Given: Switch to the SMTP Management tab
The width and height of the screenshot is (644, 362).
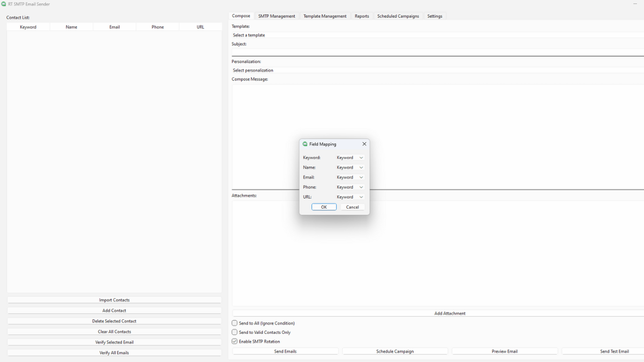Looking at the screenshot, I should click(x=277, y=16).
